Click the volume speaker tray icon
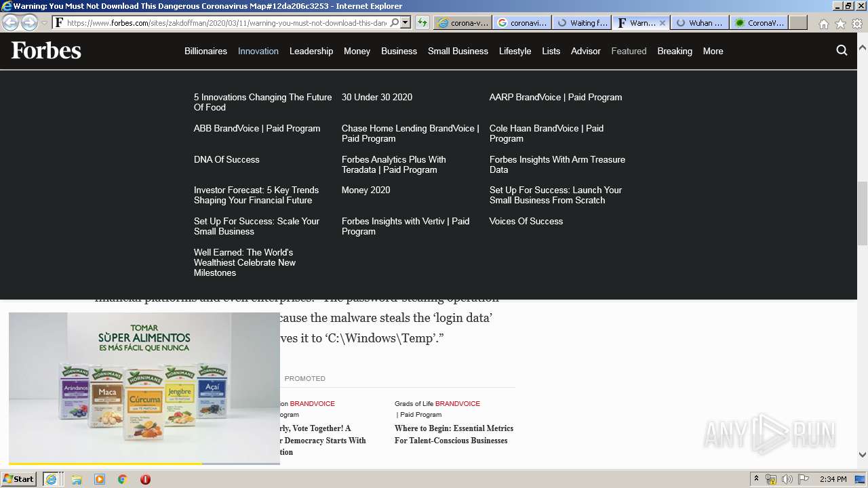868x488 pixels. [787, 479]
